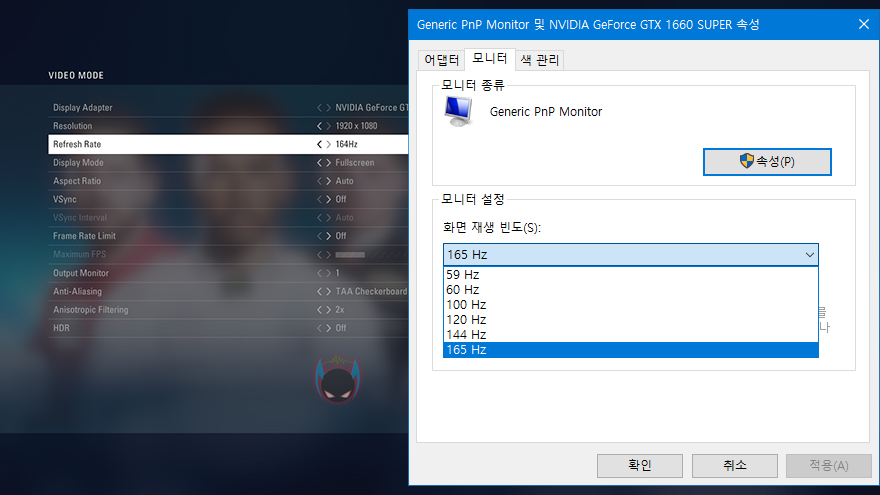Click the 164Hz refresh rate value
The image size is (880, 495).
346,144
